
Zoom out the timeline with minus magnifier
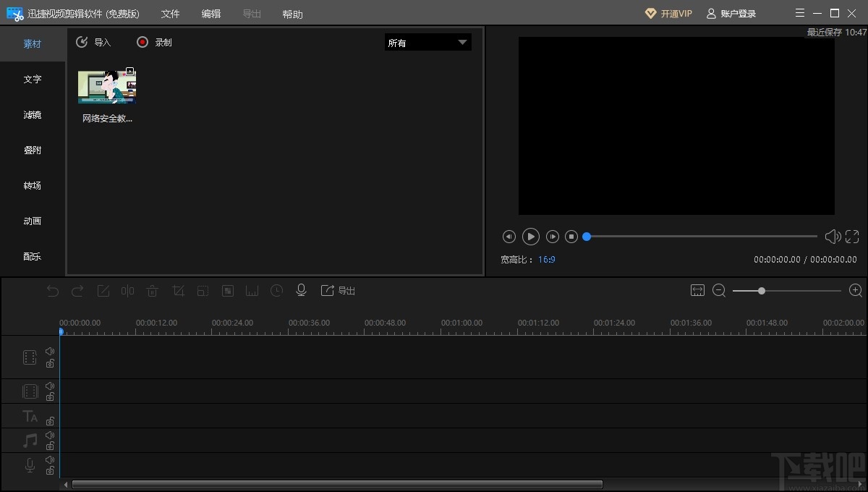click(719, 290)
